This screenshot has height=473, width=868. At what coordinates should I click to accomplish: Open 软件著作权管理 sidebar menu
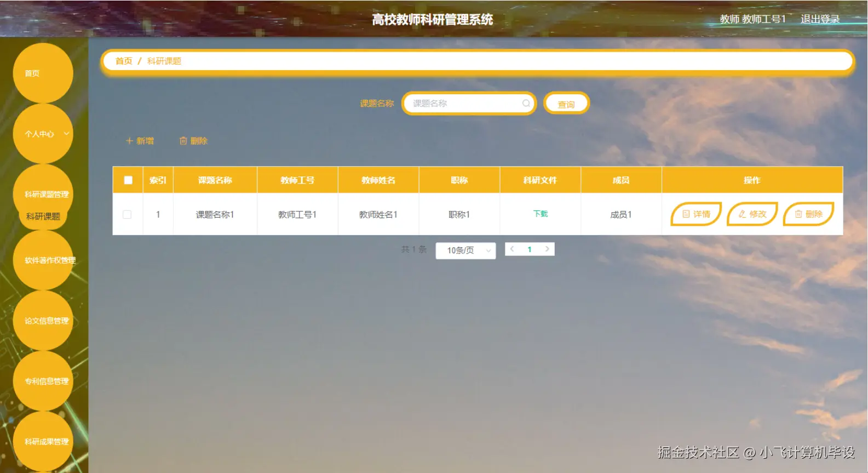(43, 260)
